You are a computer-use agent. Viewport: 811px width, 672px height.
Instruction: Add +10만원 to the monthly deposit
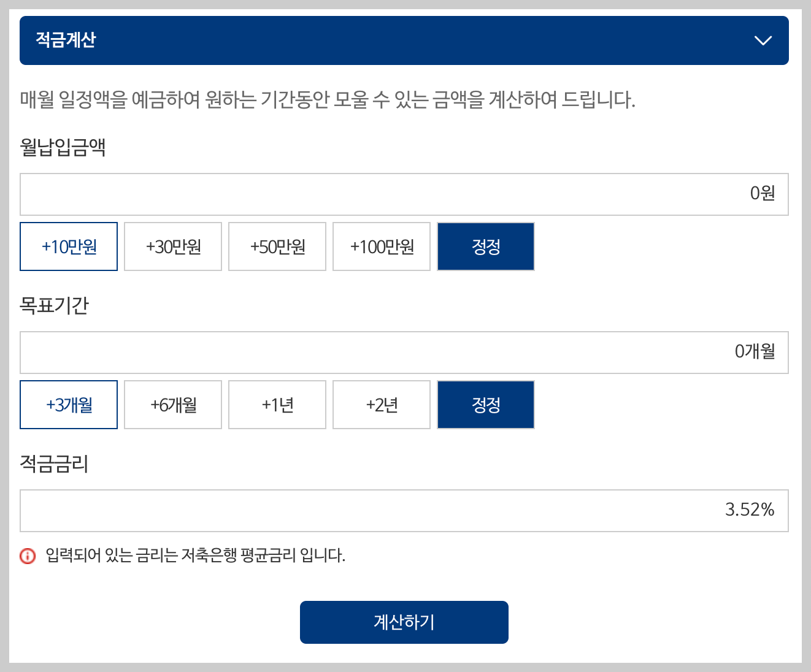click(68, 246)
